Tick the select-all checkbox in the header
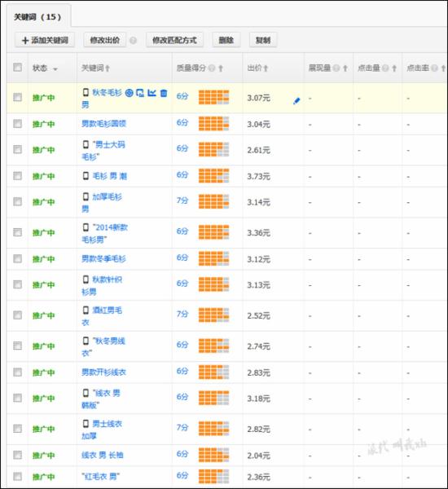The height and width of the screenshot is (489, 448). pos(17,67)
